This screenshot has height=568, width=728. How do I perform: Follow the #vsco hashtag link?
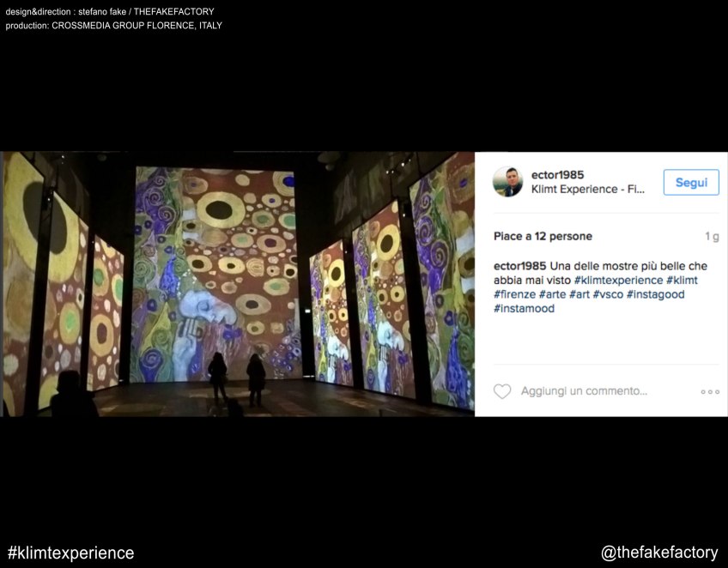click(608, 294)
